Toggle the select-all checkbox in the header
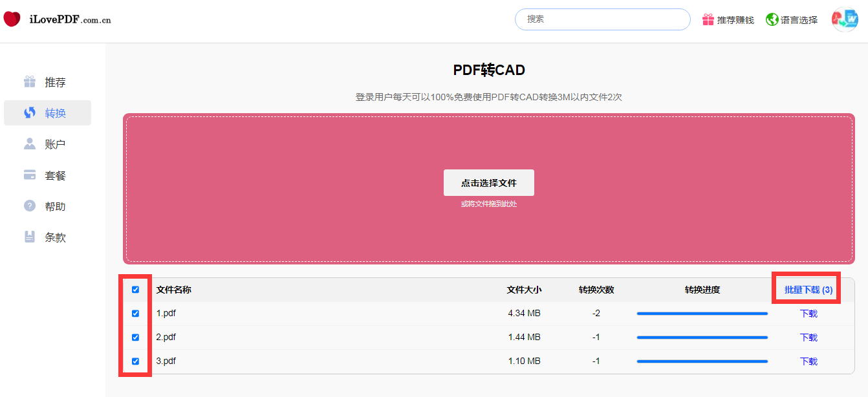The image size is (868, 397). click(x=135, y=290)
